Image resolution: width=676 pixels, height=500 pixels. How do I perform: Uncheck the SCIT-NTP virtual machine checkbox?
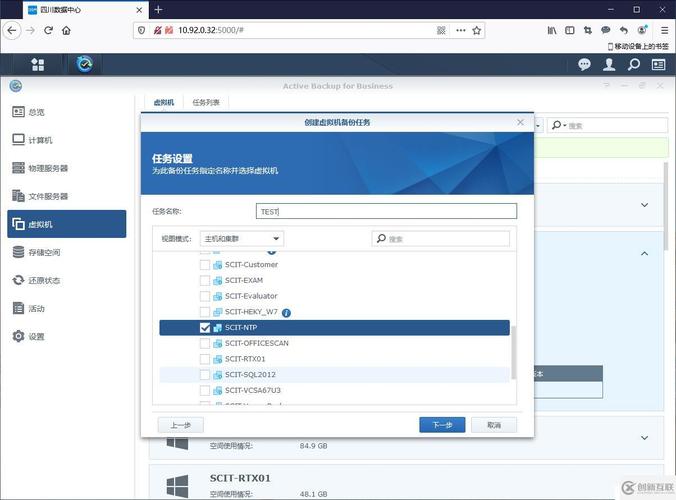pos(205,328)
